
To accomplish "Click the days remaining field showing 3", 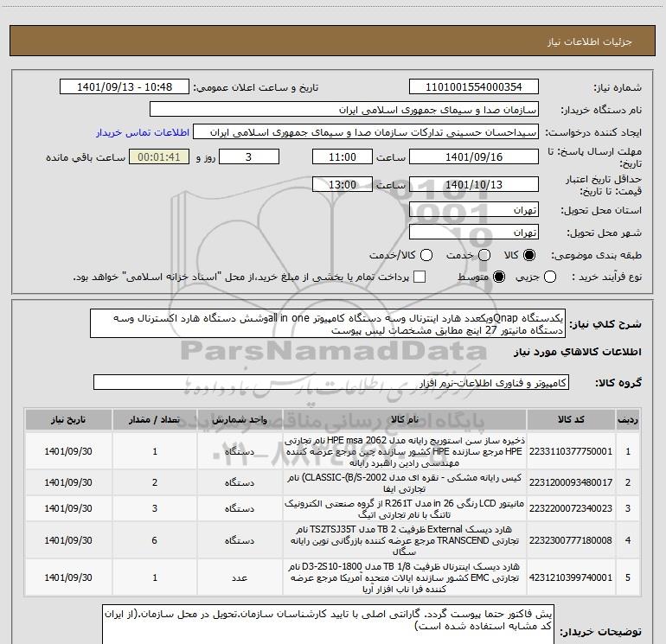I will (x=249, y=156).
